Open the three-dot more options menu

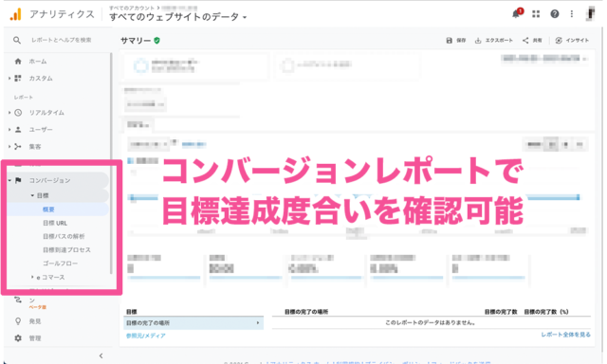coord(572,14)
